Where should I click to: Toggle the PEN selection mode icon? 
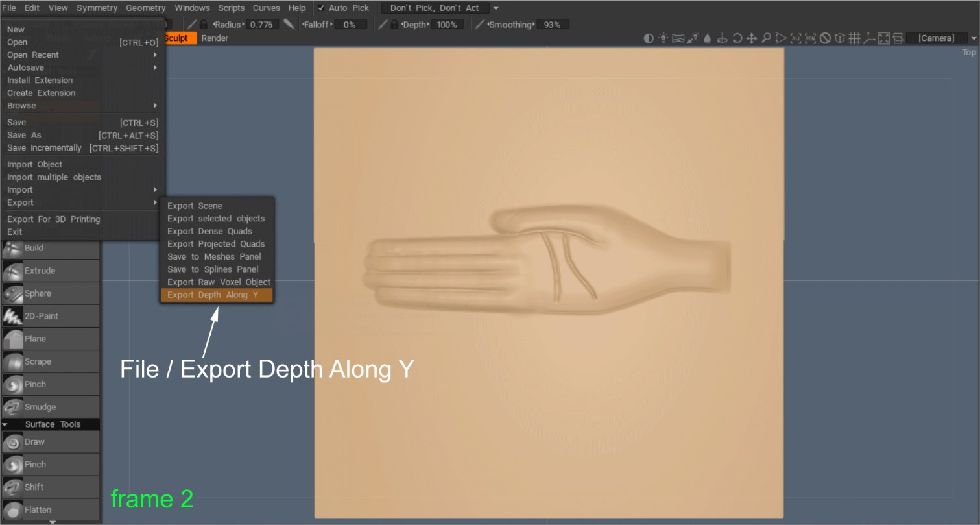click(x=811, y=38)
